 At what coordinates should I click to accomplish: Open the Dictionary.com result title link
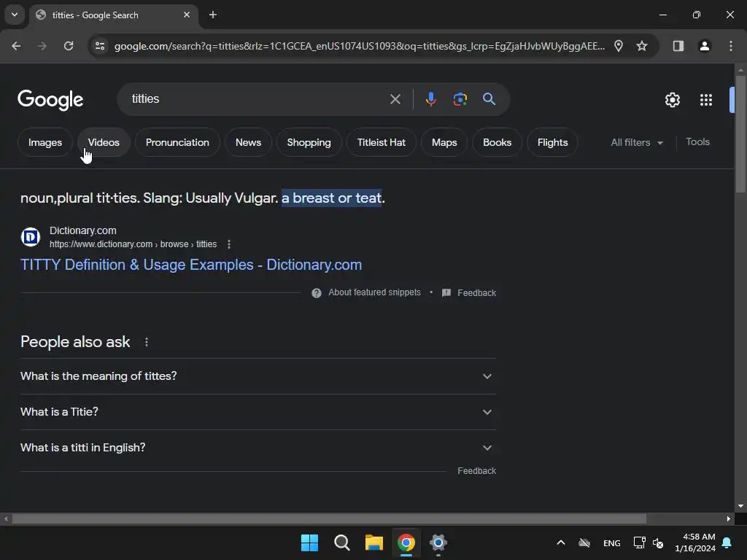191,265
